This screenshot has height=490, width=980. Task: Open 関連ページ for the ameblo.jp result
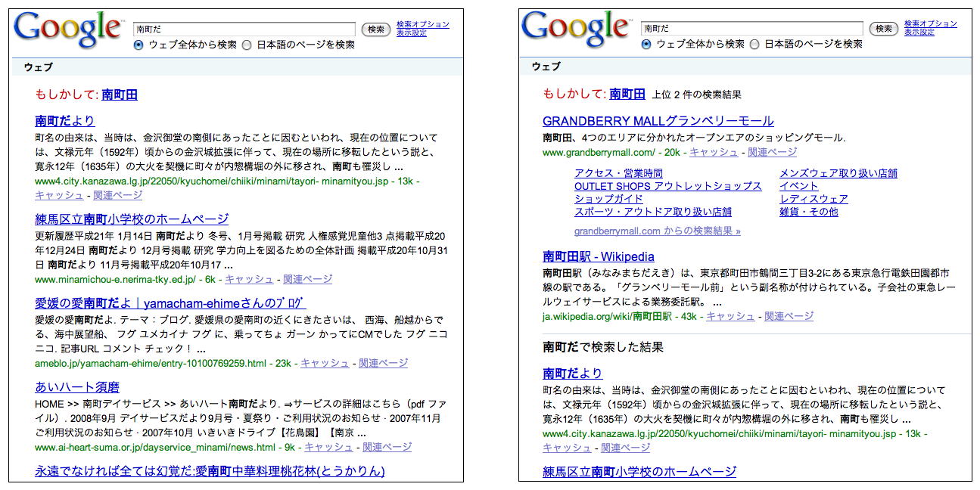(384, 363)
